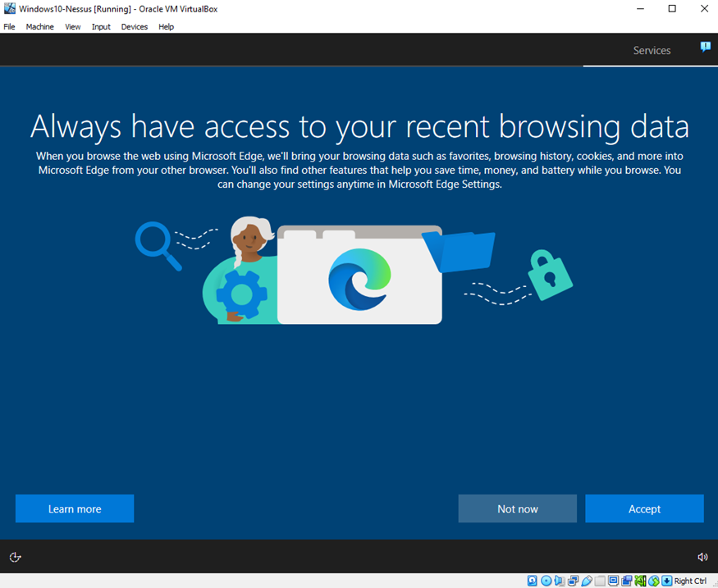
Task: Click the display status icon
Action: coord(614,581)
